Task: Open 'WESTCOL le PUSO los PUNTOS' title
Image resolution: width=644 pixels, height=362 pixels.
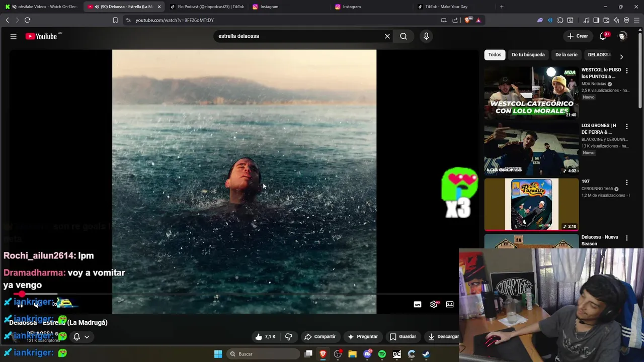Action: (x=601, y=73)
